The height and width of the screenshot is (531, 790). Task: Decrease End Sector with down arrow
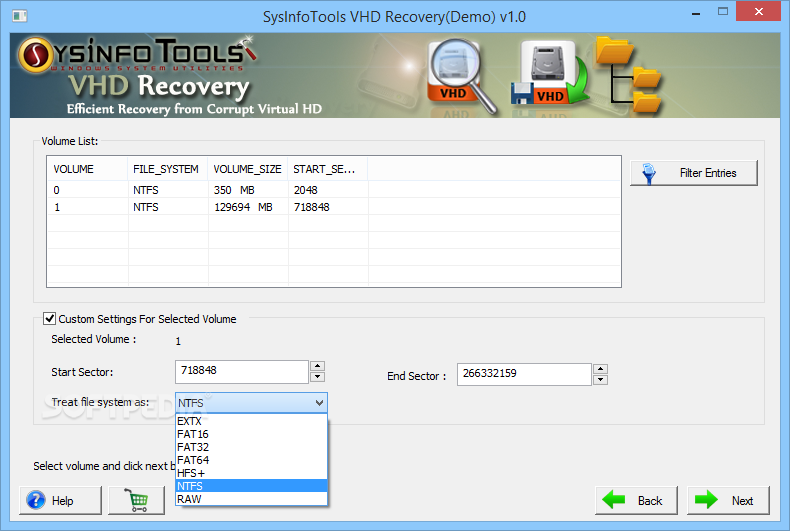pos(600,380)
